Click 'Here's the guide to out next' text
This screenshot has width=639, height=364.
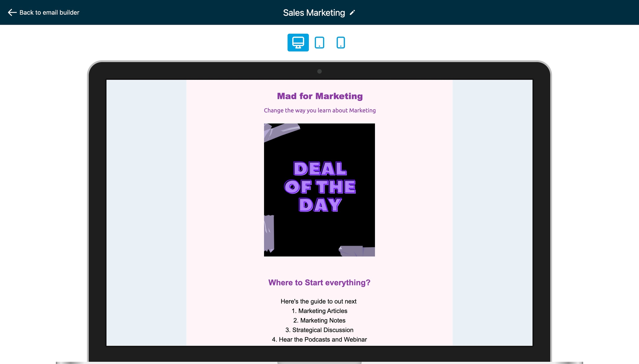[318, 301]
